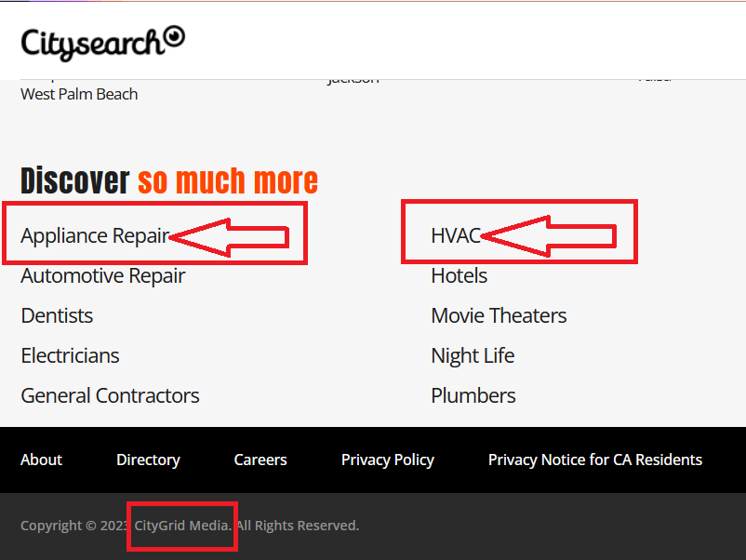
Task: Open the Appliance Repair category
Action: pyautogui.click(x=95, y=235)
